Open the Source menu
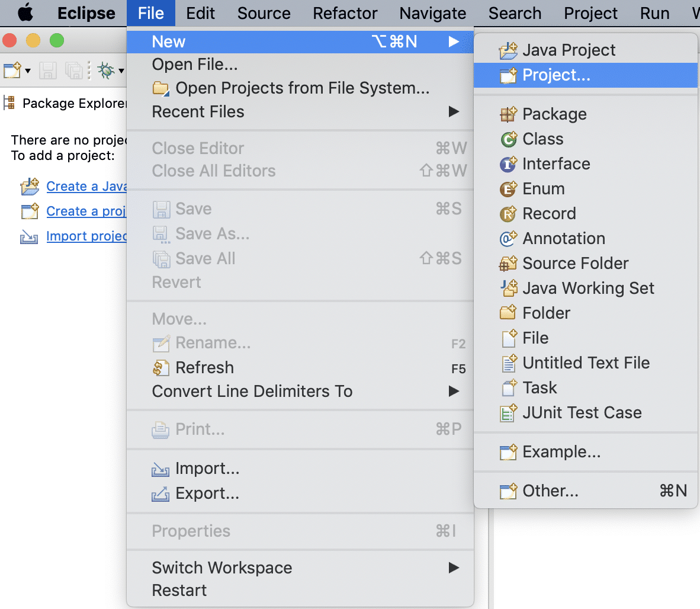Screen dimensions: 700x609 (x=264, y=13)
